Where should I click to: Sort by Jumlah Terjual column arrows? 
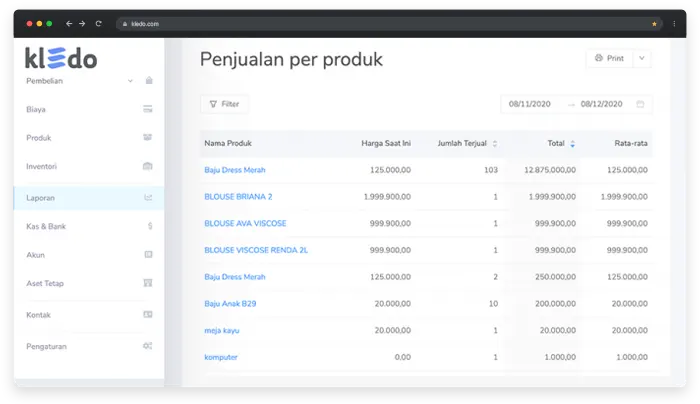click(495, 143)
